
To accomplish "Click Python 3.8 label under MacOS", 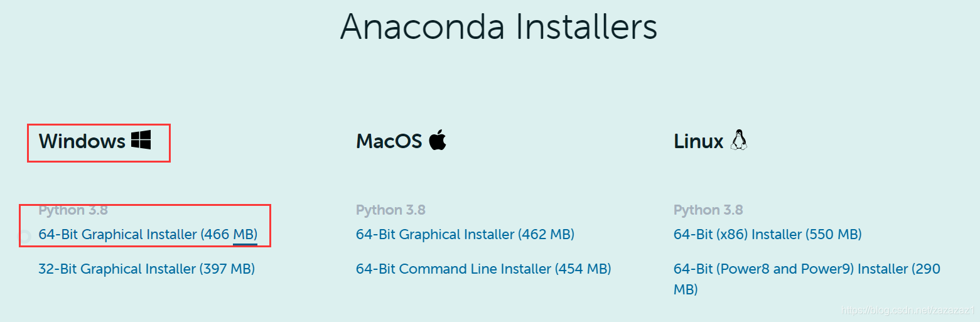I will click(390, 210).
